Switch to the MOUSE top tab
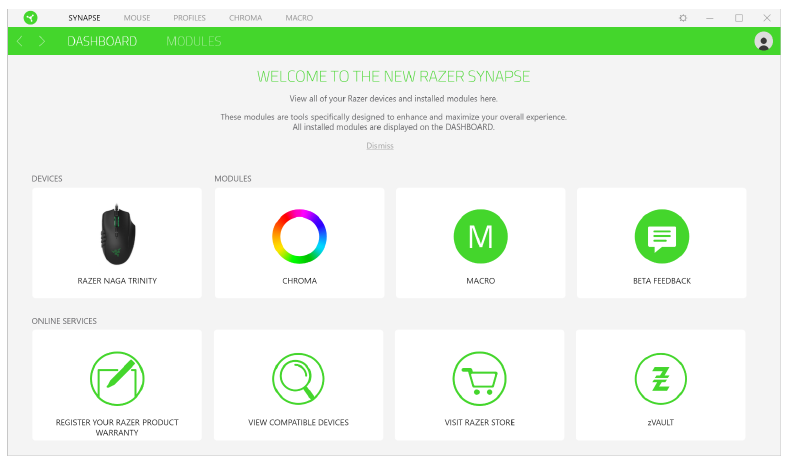The width and height of the screenshot is (793, 474). [137, 18]
